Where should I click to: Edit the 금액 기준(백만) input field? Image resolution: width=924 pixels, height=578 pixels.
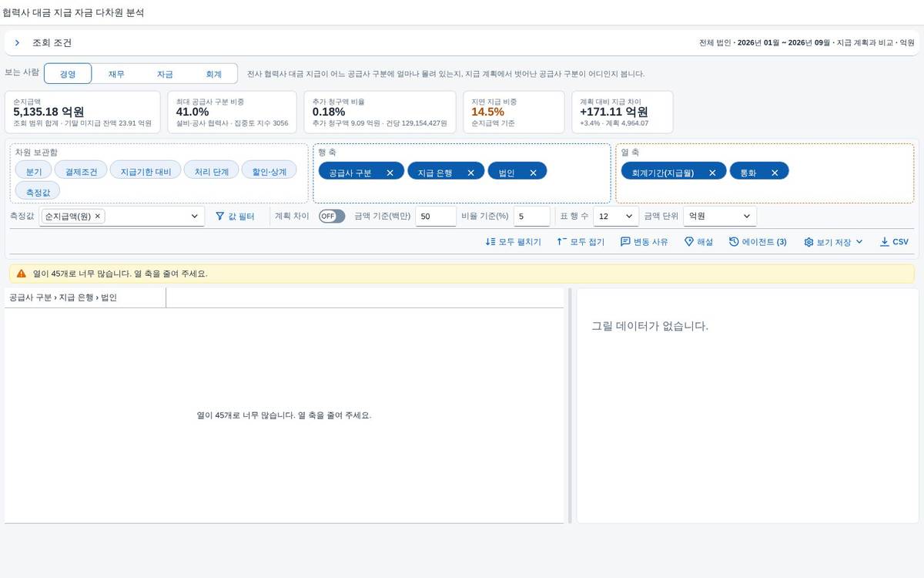[x=436, y=217]
